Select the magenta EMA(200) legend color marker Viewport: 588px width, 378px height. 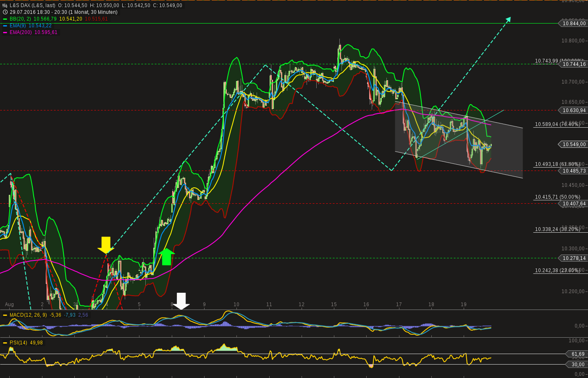[5, 32]
